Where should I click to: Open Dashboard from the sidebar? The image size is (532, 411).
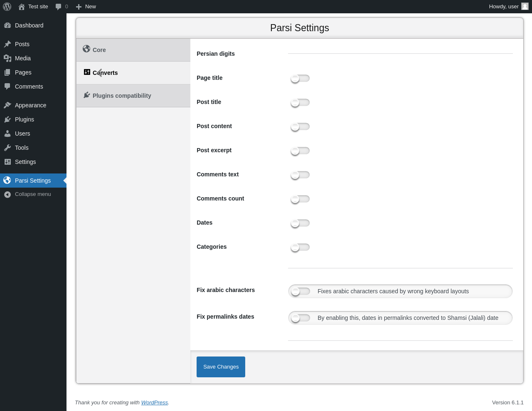[x=29, y=25]
